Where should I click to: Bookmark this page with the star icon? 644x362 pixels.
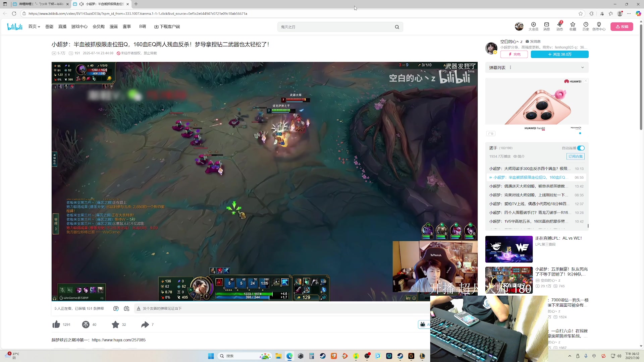click(x=581, y=13)
